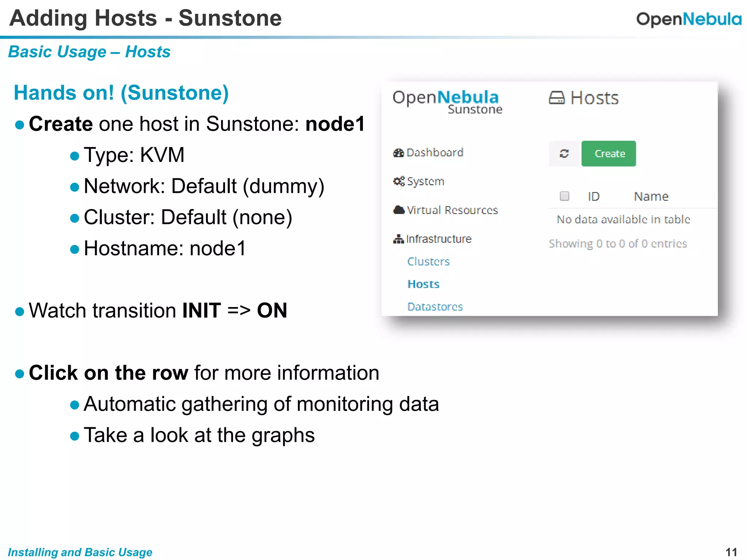Click the slide number 11
This screenshot has height=560, width=747.
731,552
